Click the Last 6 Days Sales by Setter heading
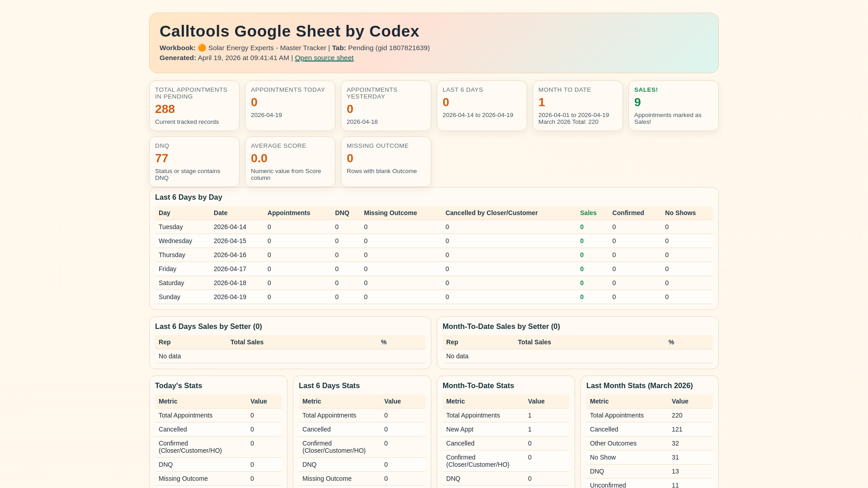The width and height of the screenshot is (868, 488). pos(208,327)
